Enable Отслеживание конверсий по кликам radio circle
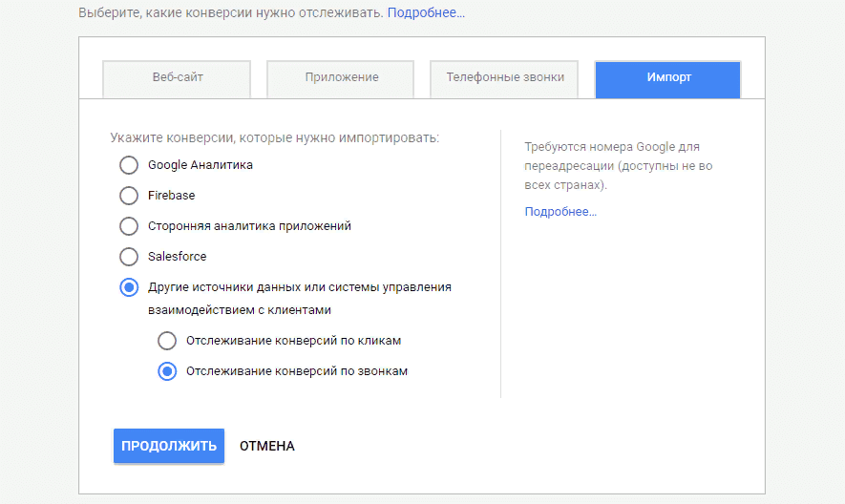The height and width of the screenshot is (504, 845). 167,341
